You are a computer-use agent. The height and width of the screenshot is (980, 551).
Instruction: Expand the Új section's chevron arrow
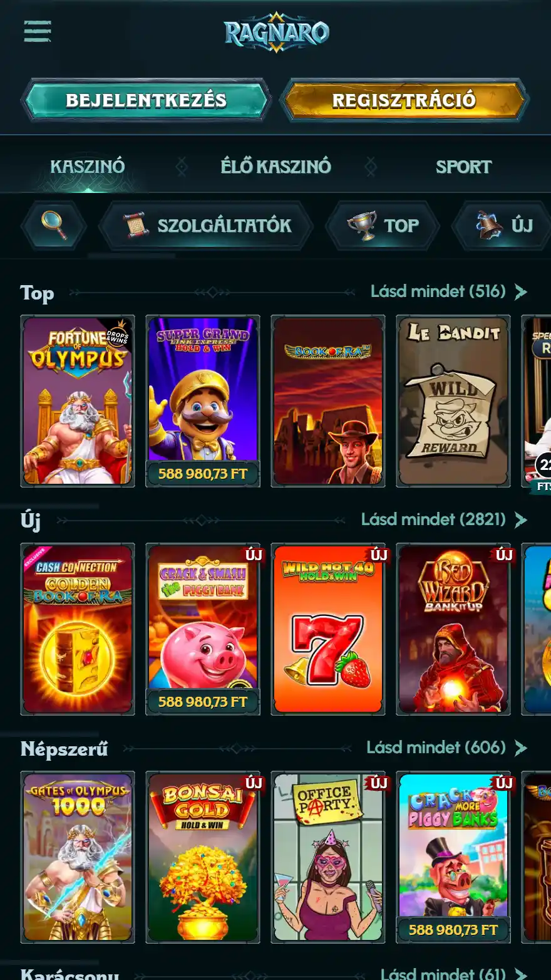coord(521,520)
